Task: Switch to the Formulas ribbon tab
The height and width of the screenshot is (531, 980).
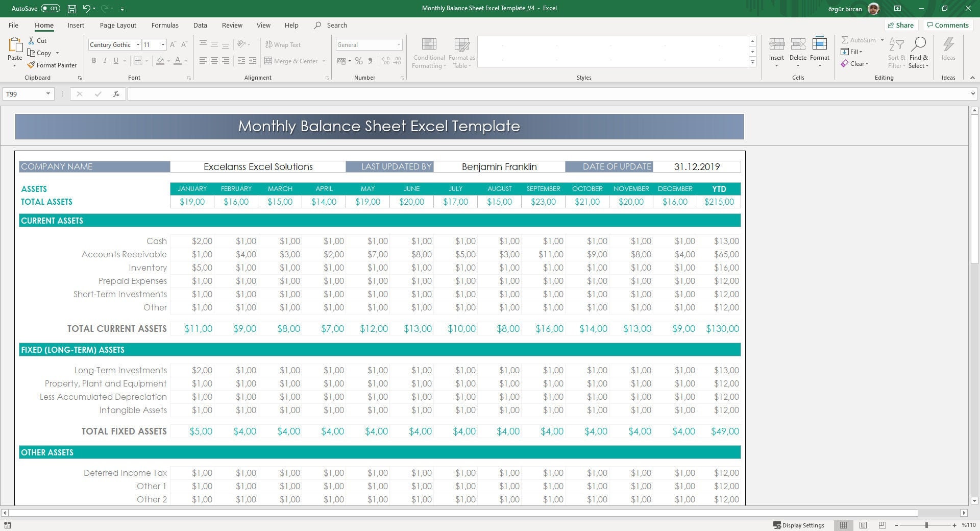Action: tap(165, 25)
